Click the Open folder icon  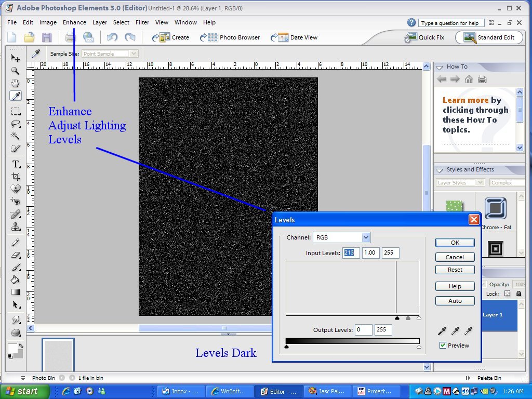[x=29, y=37]
